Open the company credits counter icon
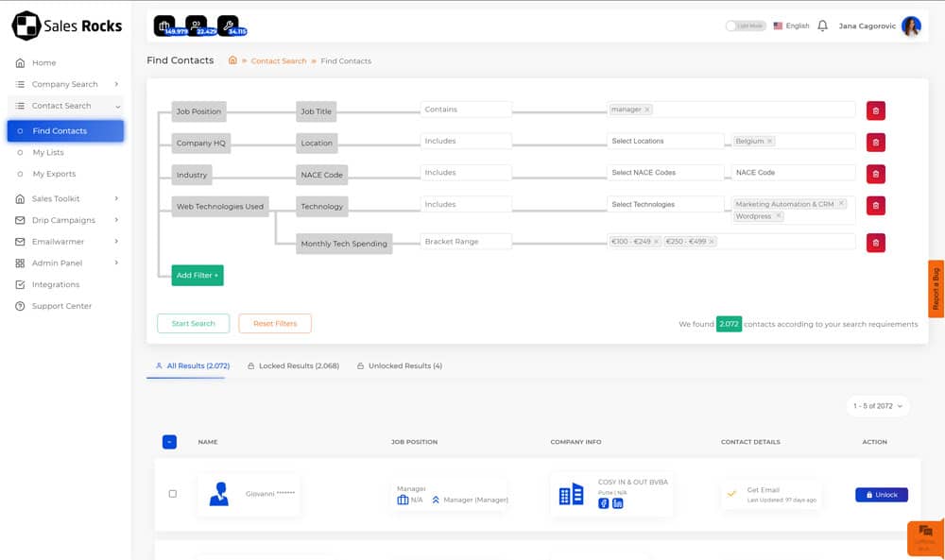The height and width of the screenshot is (560, 945). (165, 25)
